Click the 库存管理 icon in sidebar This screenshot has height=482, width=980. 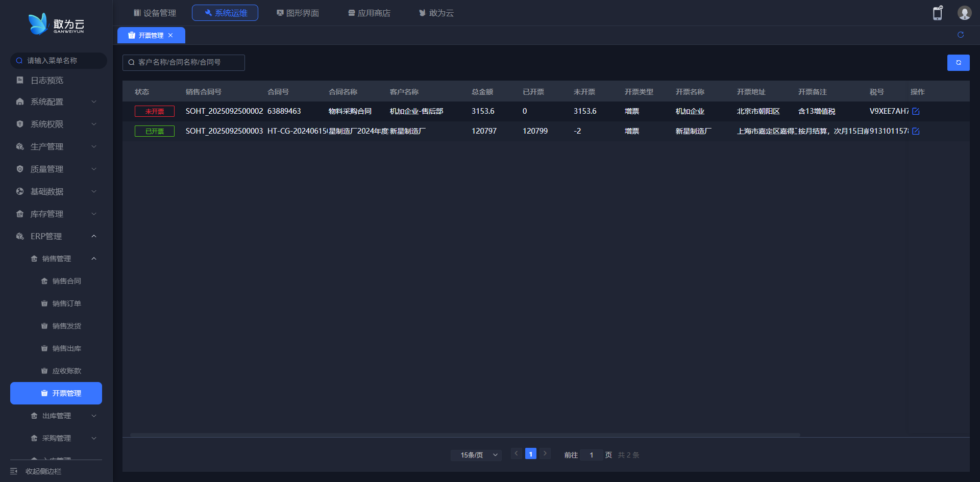(x=20, y=214)
